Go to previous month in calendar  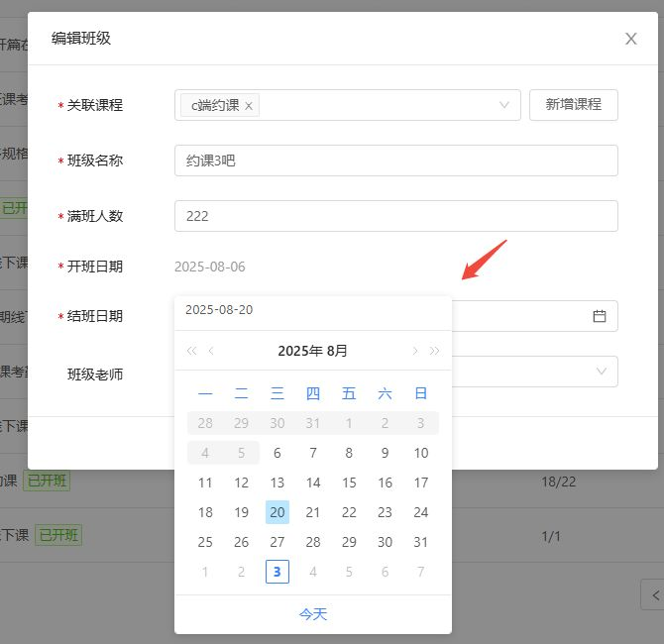(211, 351)
